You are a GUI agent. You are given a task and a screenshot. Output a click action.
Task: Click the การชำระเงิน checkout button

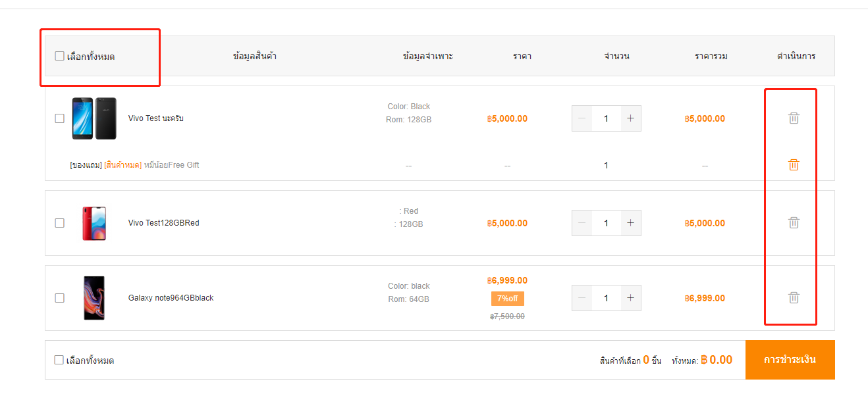click(x=790, y=360)
